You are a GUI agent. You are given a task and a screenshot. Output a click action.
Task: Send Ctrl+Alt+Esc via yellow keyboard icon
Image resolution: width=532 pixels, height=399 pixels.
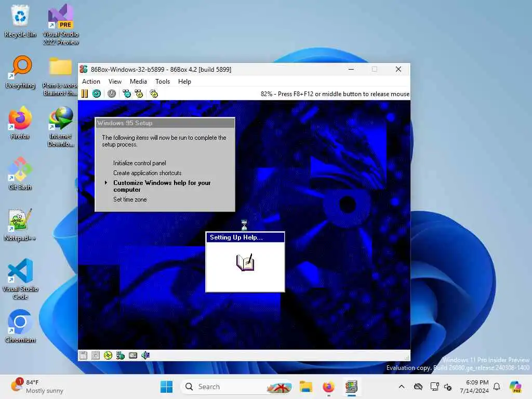point(139,94)
